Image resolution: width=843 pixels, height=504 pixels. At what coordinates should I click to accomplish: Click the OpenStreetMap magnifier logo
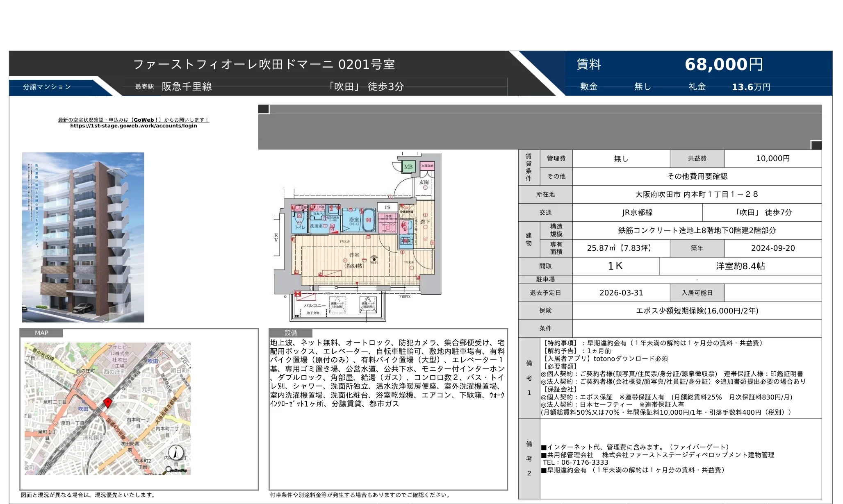[169, 470]
